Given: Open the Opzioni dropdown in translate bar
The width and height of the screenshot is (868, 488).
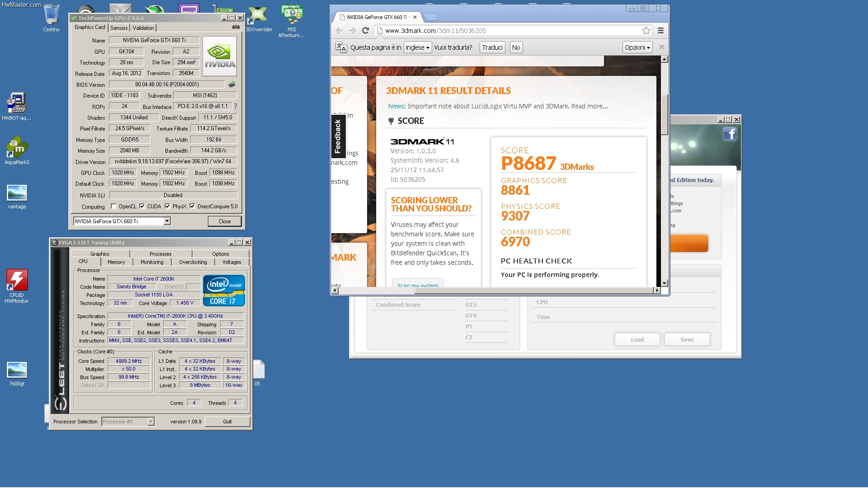Looking at the screenshot, I should 637,47.
